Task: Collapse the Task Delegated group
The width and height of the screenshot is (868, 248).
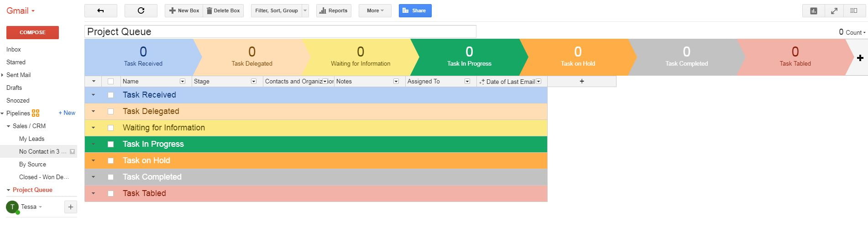Action: point(94,111)
